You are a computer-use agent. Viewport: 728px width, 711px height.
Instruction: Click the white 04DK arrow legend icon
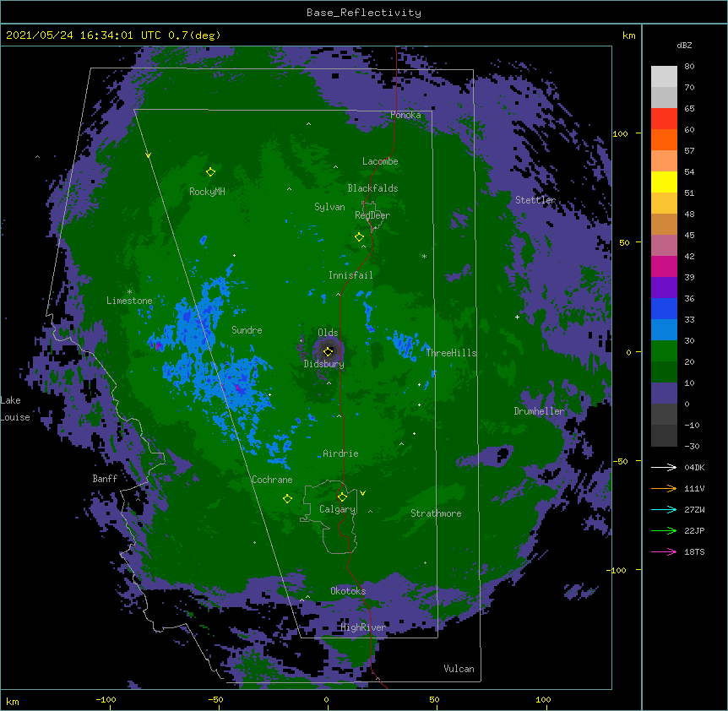point(664,467)
